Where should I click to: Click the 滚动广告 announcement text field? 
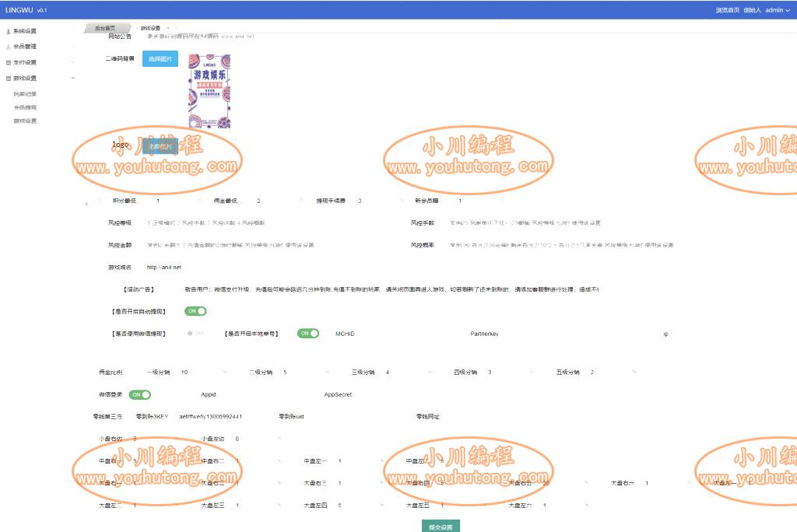(x=391, y=289)
